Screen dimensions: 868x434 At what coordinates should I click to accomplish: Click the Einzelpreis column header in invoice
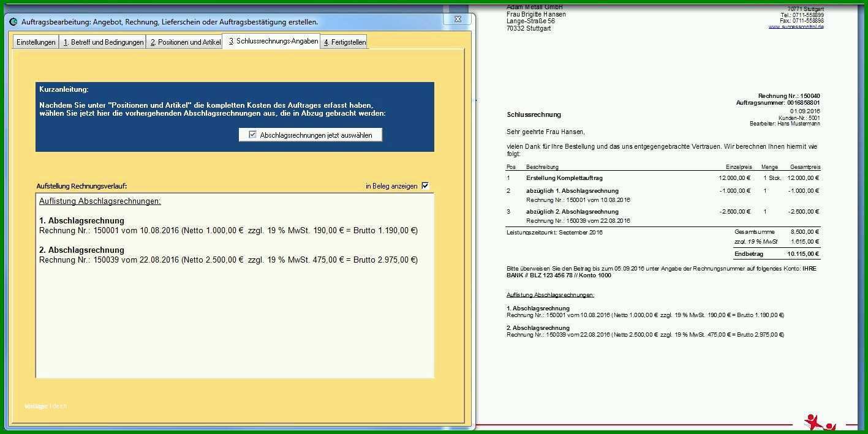pos(739,166)
